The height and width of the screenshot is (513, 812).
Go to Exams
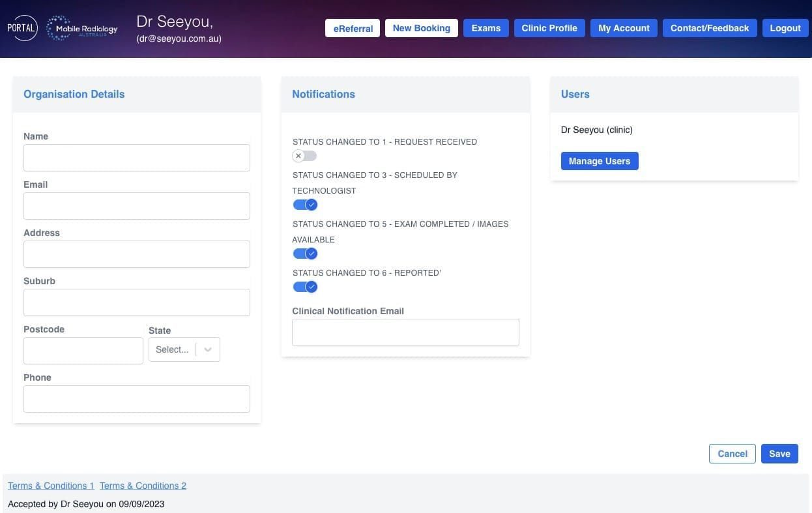[x=486, y=28]
